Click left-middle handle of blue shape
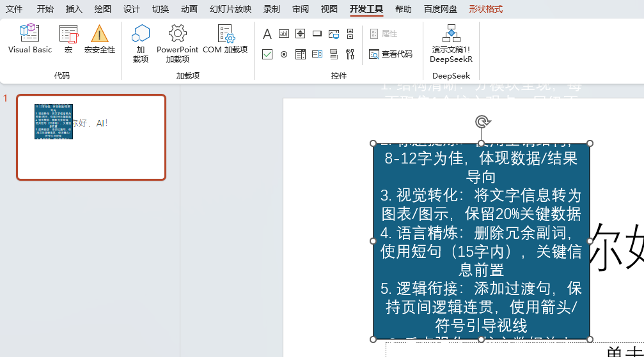644x357 pixels. (373, 241)
